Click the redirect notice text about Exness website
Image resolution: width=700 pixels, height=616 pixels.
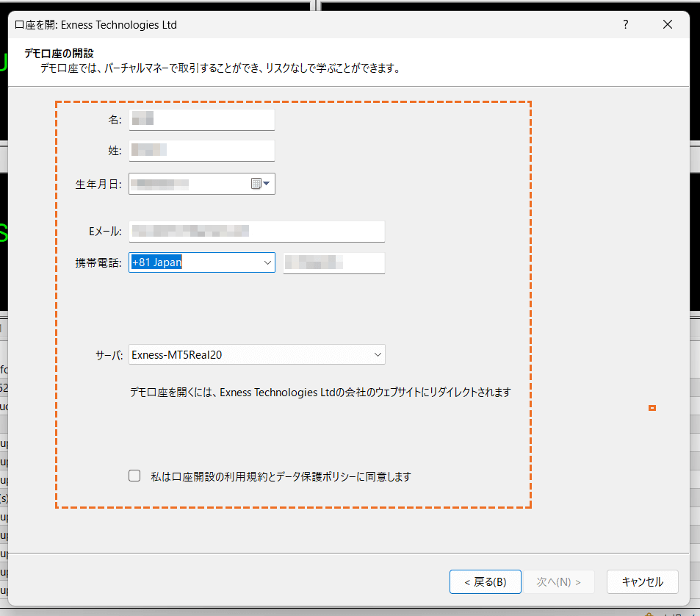[320, 393]
